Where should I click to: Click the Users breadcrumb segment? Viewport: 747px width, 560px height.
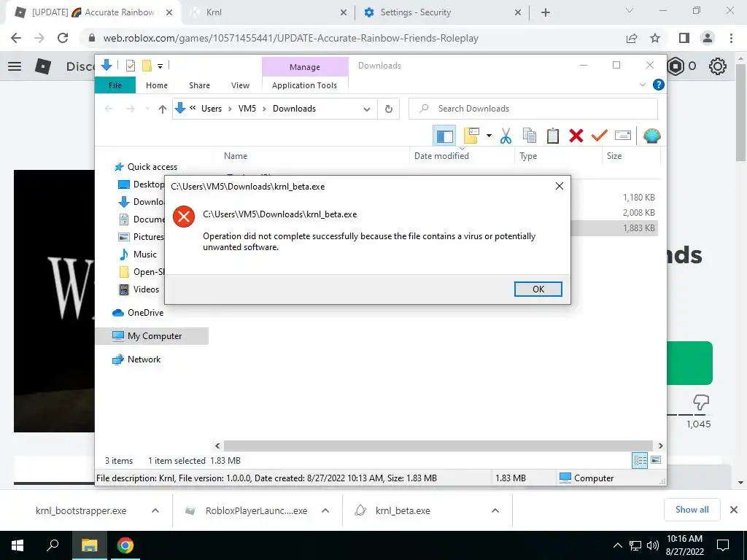tap(212, 109)
